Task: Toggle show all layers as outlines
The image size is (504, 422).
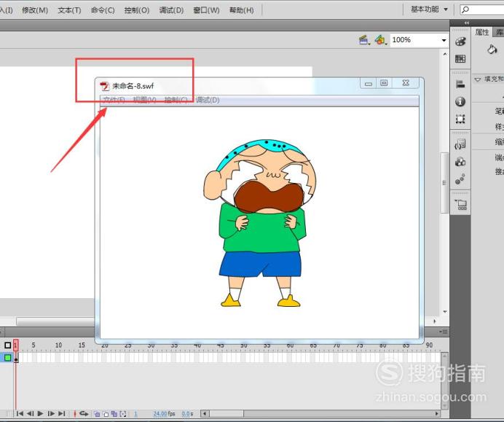Action: click(7, 345)
